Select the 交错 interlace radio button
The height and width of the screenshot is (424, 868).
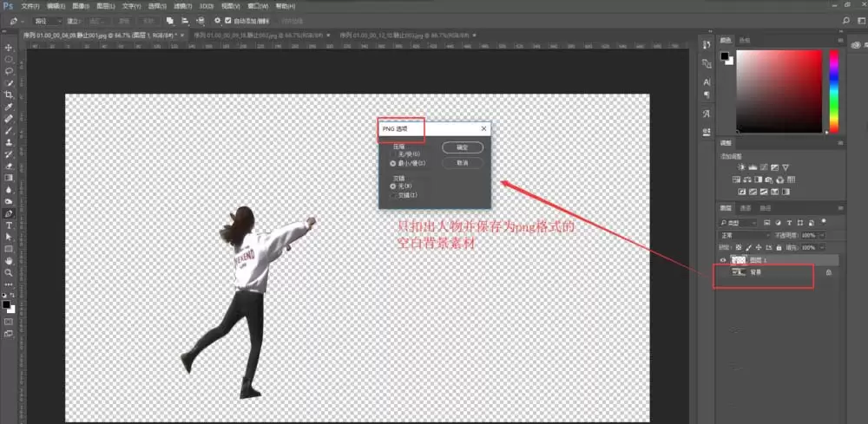[x=393, y=195]
